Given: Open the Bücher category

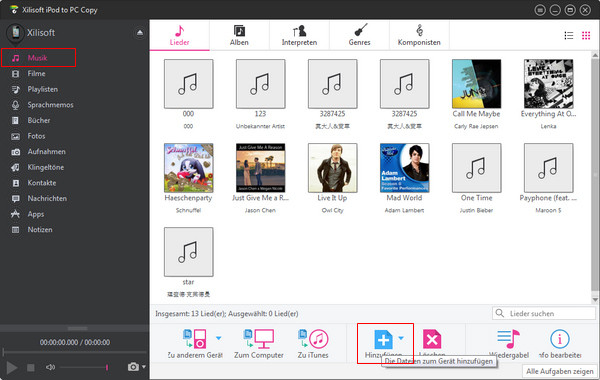Looking at the screenshot, I should 38,121.
